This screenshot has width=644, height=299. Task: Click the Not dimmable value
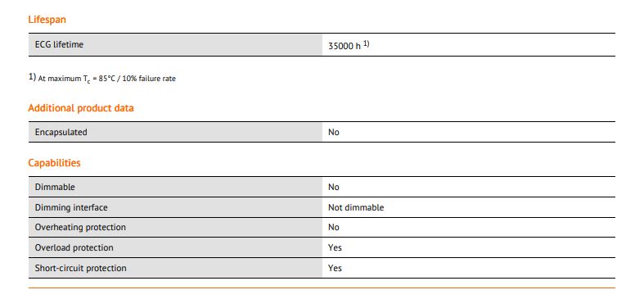(x=356, y=208)
